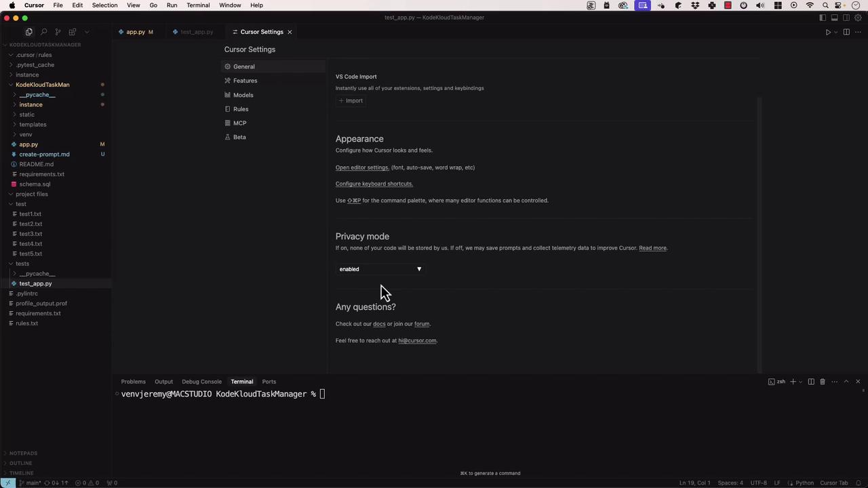Click the trash icon to kill terminal
The height and width of the screenshot is (488, 868).
pos(823,382)
